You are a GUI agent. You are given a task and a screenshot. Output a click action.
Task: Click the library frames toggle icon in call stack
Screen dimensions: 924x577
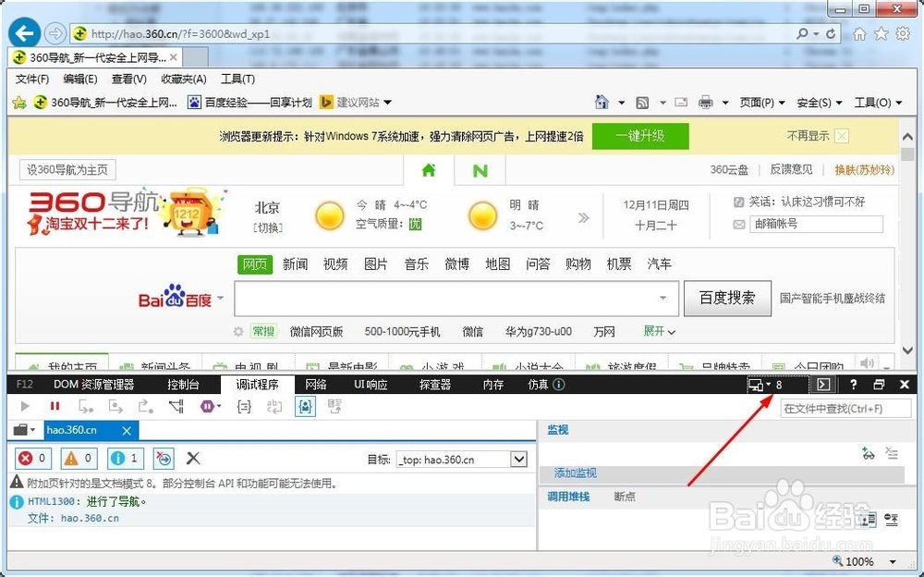click(x=868, y=519)
